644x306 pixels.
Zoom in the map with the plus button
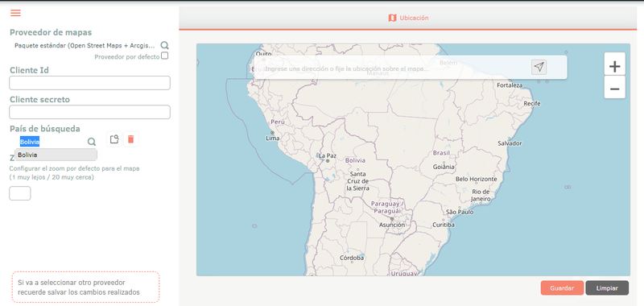(x=614, y=66)
